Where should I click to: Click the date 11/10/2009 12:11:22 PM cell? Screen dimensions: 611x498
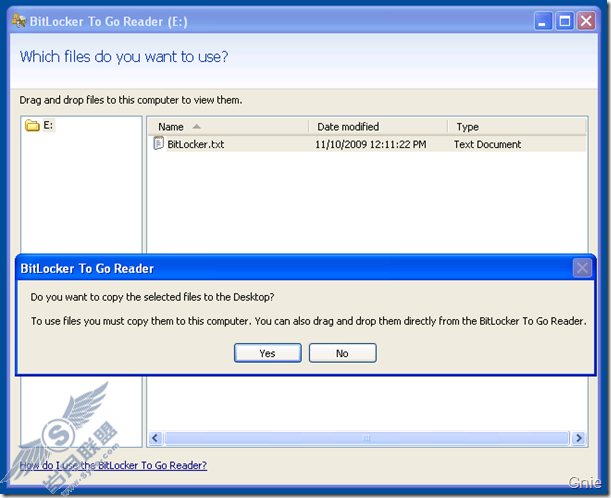point(371,145)
